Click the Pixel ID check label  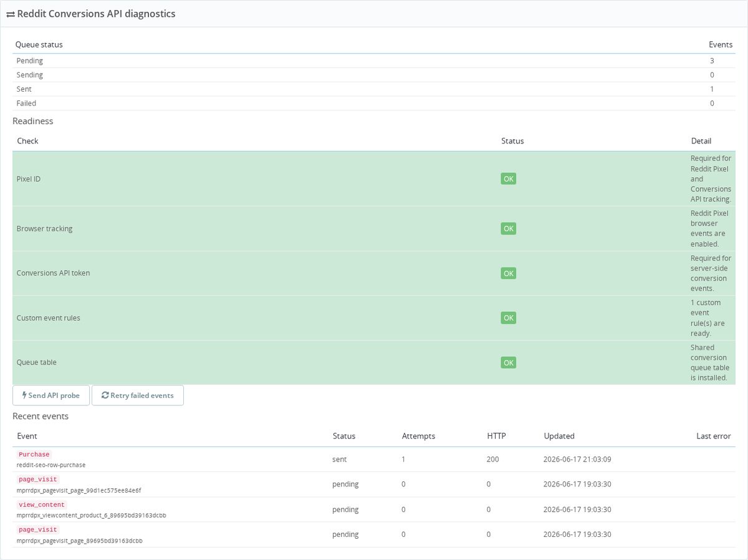point(29,179)
